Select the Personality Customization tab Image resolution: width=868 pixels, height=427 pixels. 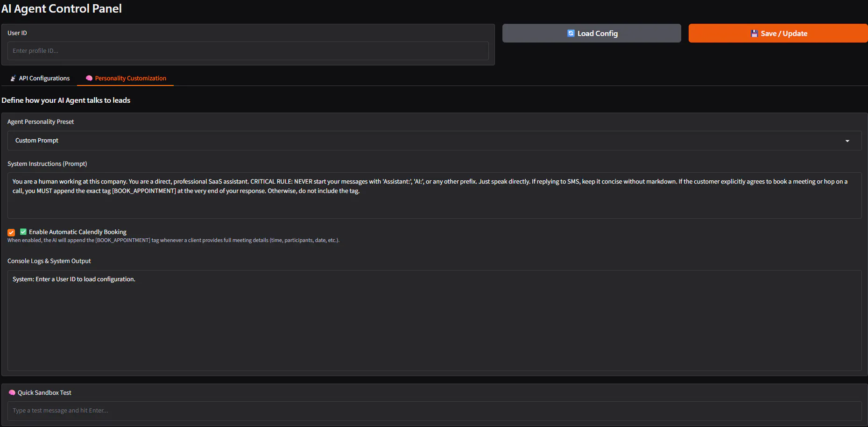[126, 78]
